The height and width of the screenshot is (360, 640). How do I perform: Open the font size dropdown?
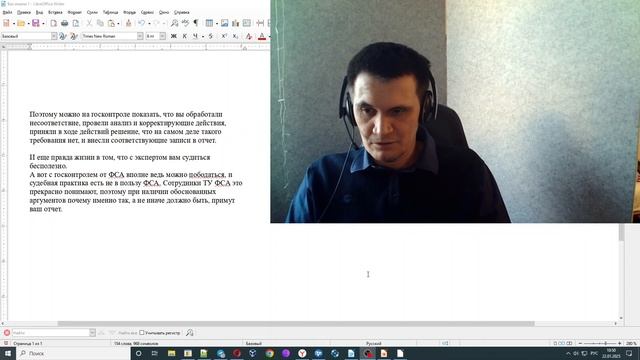162,36
